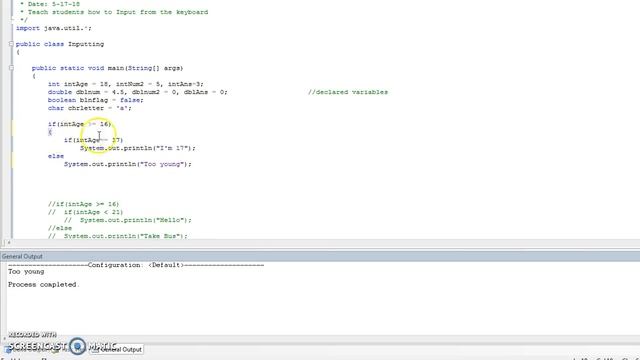
Task: Click the println("I'm 17") statement
Action: [138, 148]
